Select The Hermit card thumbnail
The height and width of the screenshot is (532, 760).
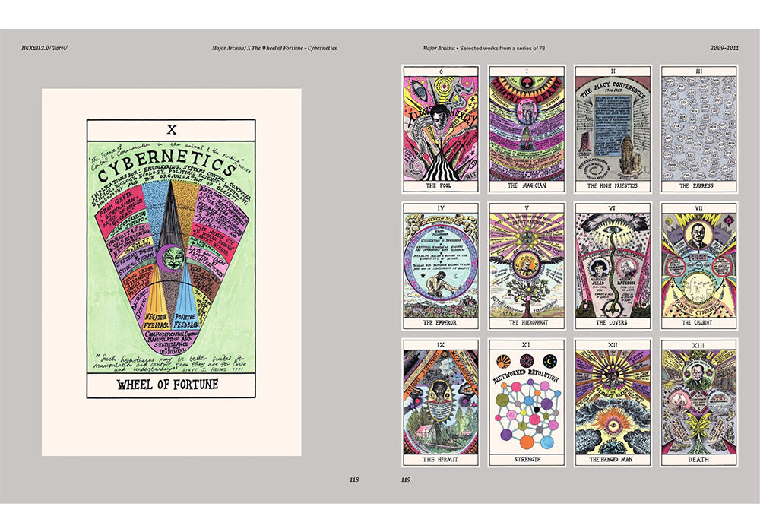[441, 403]
